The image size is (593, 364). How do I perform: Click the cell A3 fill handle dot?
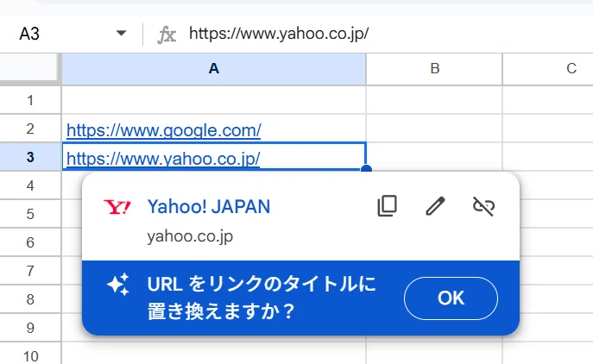click(366, 169)
